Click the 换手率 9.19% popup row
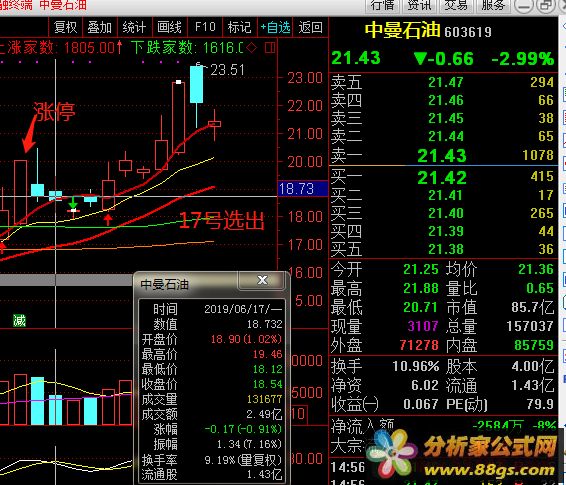566x485 pixels. click(x=212, y=460)
